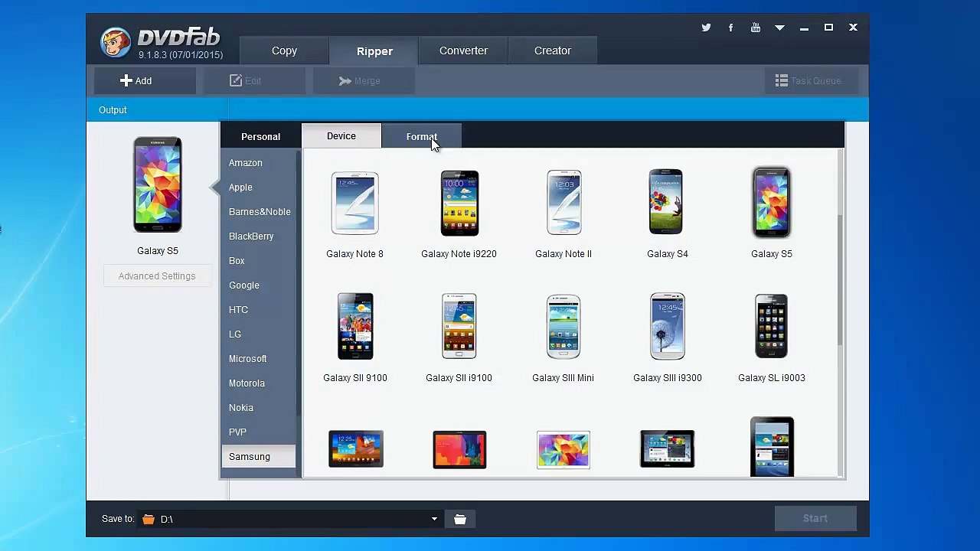The height and width of the screenshot is (551, 980).
Task: Pick the portrait tablet icon in bottom row
Action: pyautogui.click(x=772, y=447)
